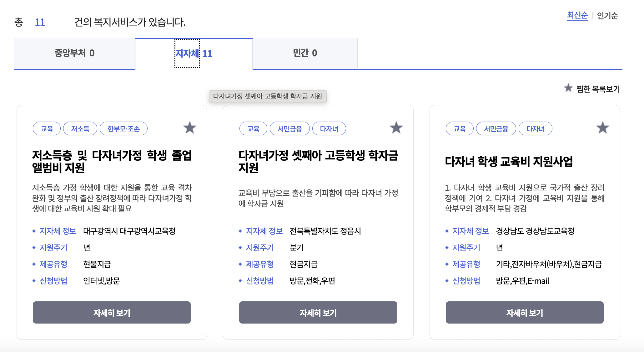Click the 한부모·조손 tag
This screenshot has width=644, height=352.
click(123, 128)
